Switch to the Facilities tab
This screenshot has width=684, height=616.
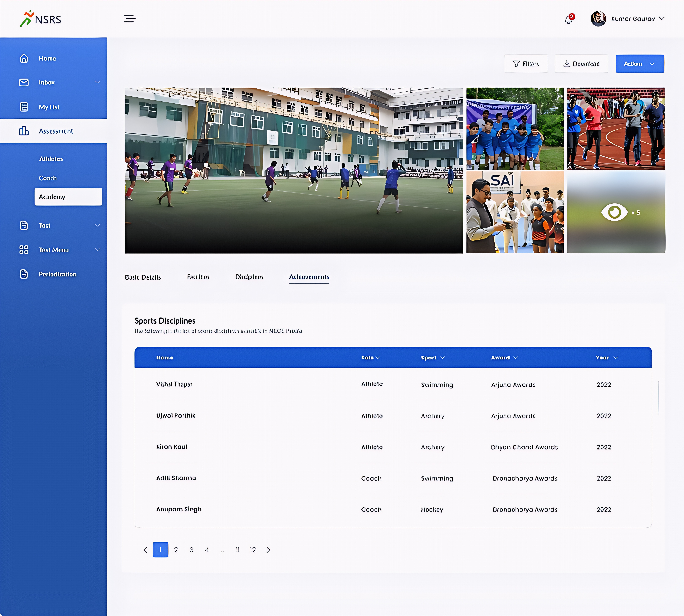pos(198,277)
